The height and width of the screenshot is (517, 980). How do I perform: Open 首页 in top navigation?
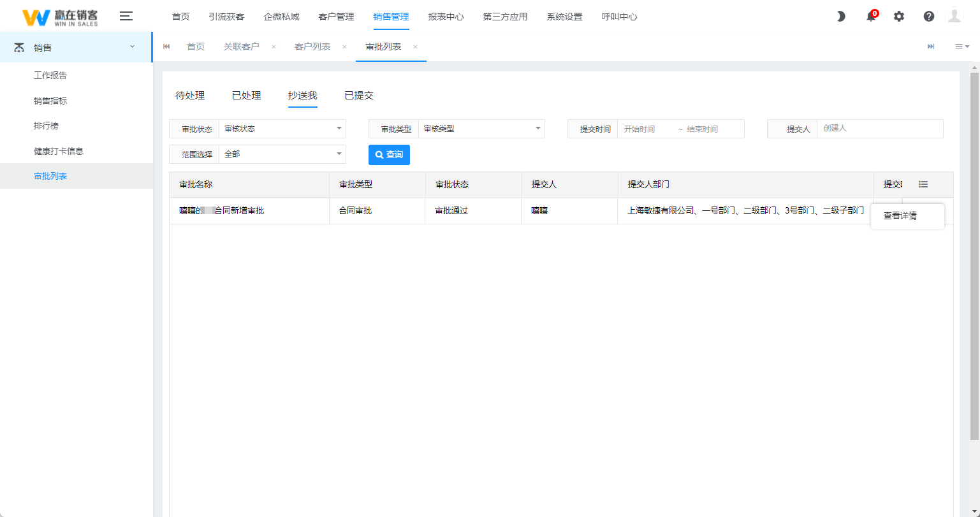coord(180,17)
